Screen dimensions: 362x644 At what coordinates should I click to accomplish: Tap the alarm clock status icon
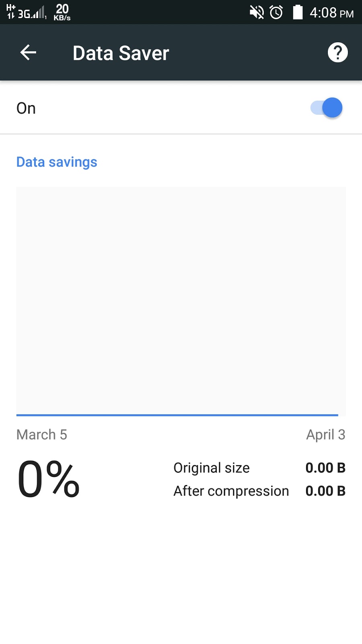pos(276,12)
